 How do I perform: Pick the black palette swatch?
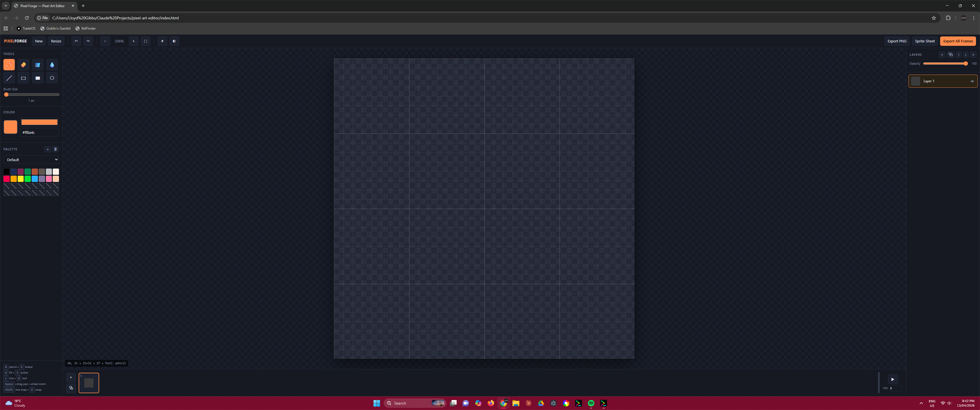(x=7, y=172)
